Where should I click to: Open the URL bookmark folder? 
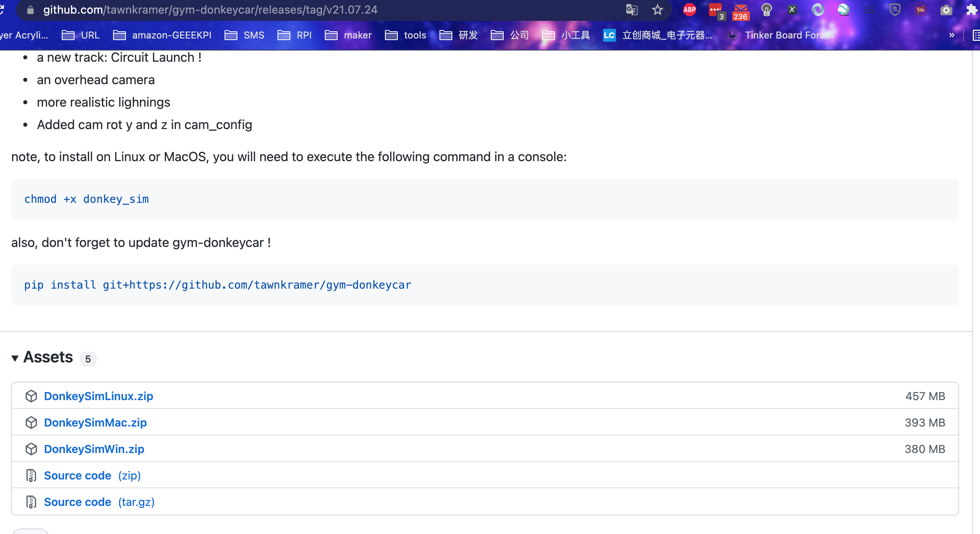81,35
